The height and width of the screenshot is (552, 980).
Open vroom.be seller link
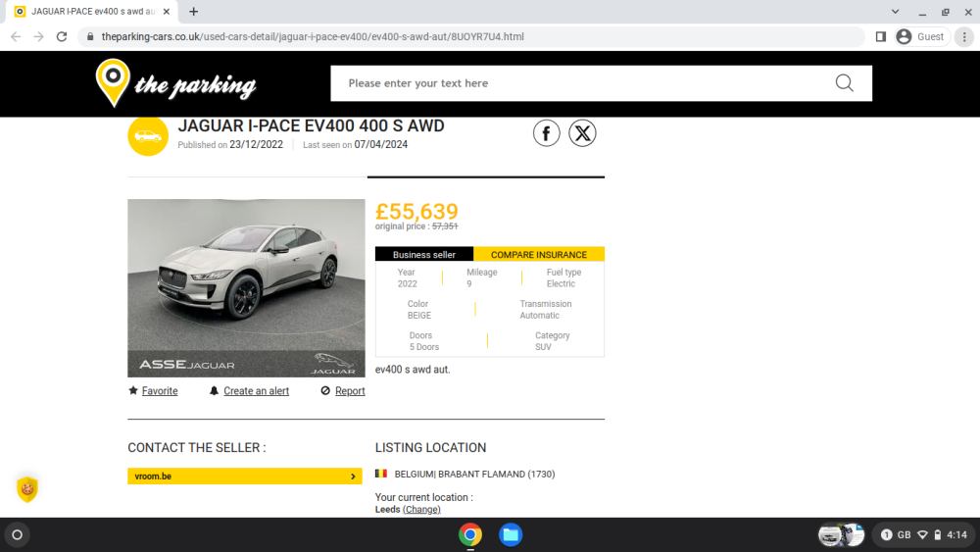click(245, 477)
